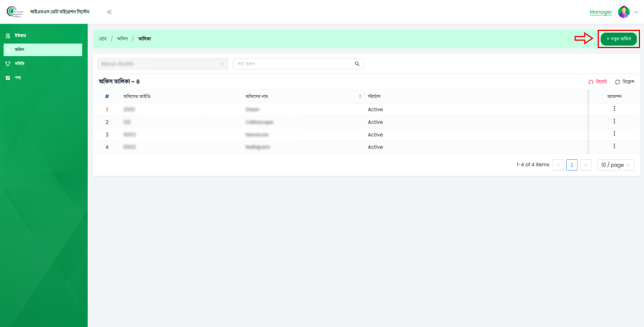Screen dimensions: 644x327
Task: Click the search magnifier icon
Action: (x=357, y=64)
